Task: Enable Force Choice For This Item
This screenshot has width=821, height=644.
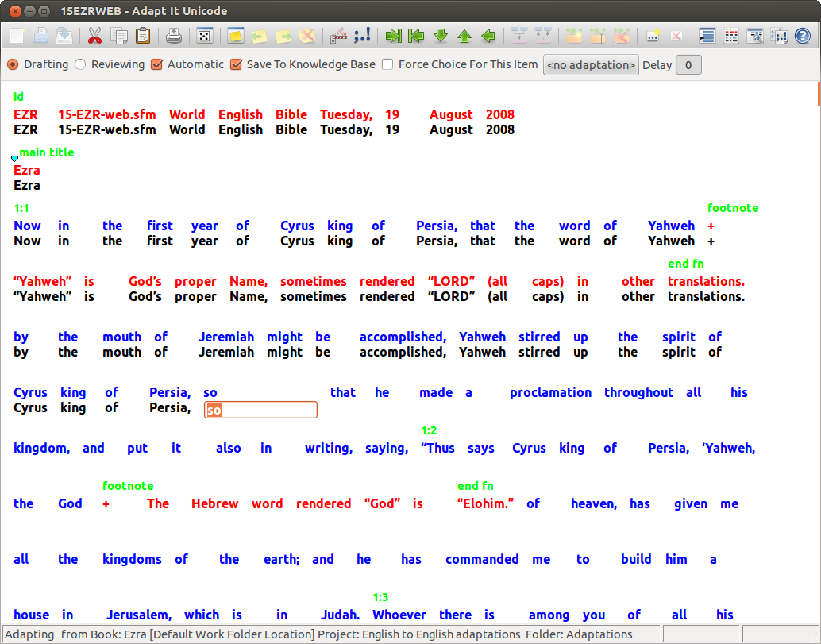Action: [x=387, y=64]
